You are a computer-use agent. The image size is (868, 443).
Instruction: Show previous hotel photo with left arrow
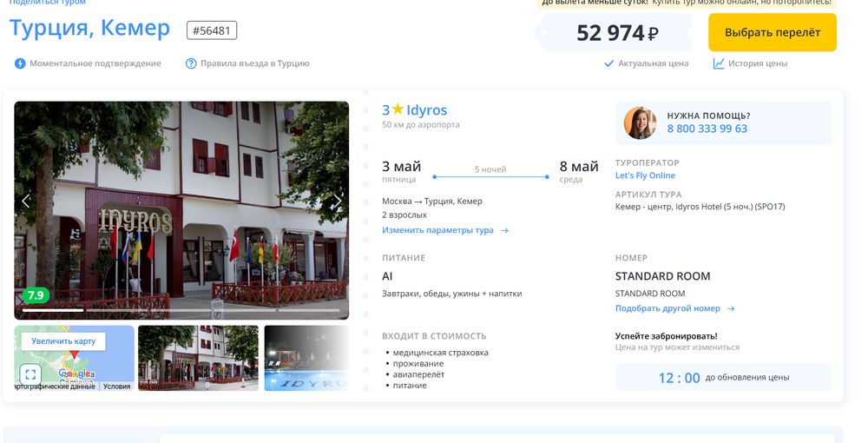(x=25, y=201)
